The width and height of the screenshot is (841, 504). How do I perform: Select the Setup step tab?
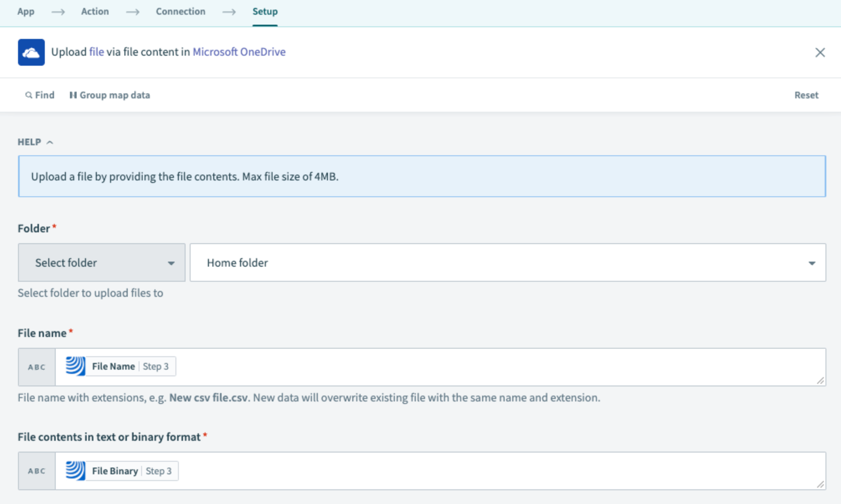265,12
